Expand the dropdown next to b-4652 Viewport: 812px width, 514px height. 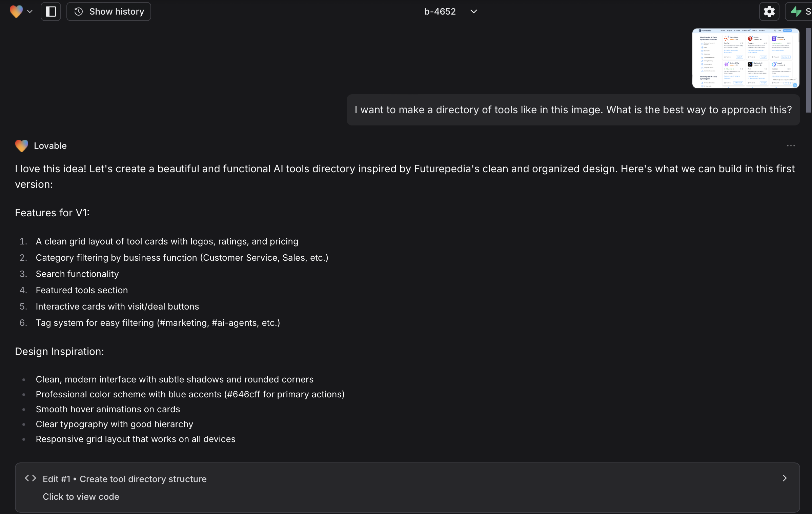(473, 11)
